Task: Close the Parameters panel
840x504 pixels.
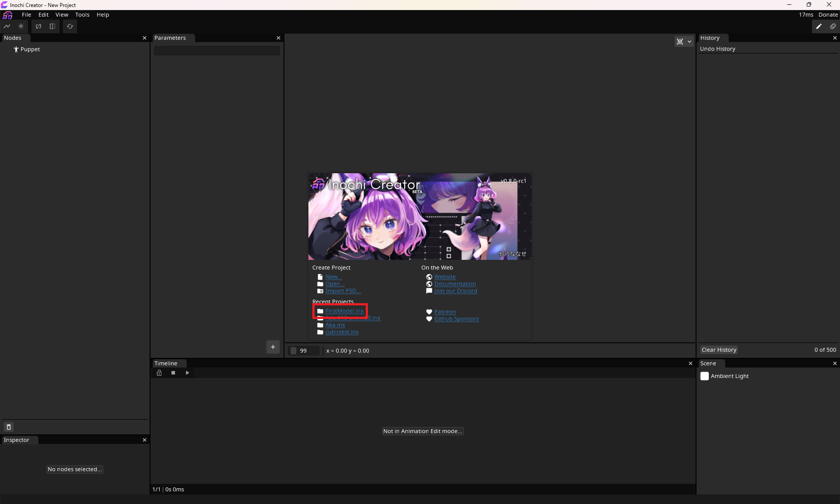Action: 278,38
